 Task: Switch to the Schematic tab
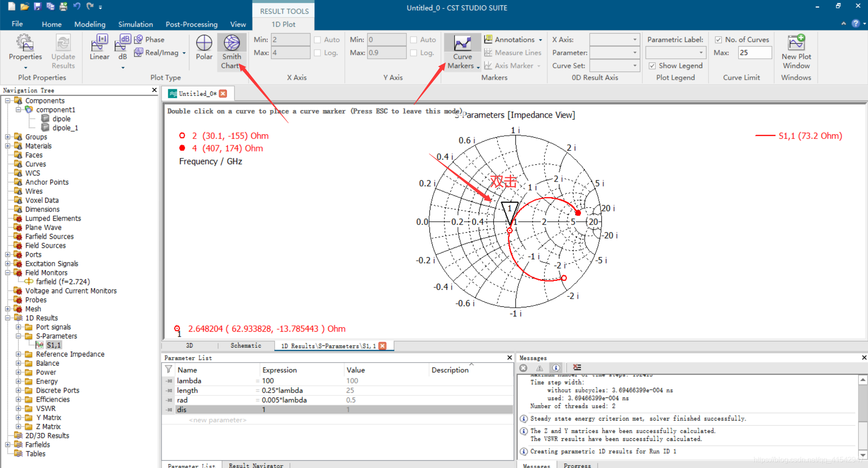point(246,346)
